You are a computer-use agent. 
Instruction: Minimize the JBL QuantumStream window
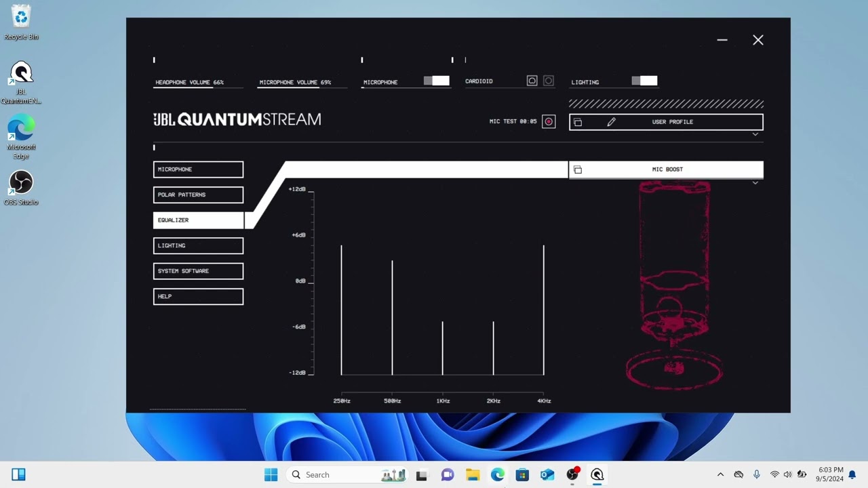tap(722, 40)
